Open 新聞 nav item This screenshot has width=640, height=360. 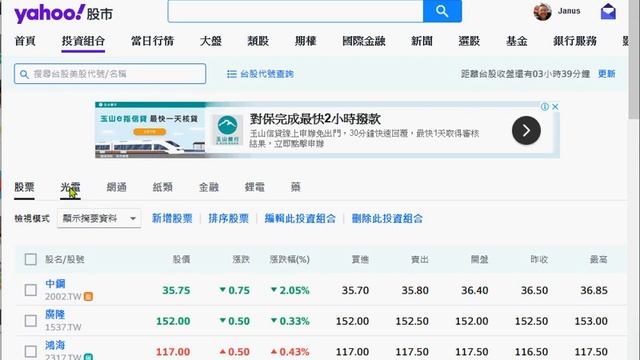(x=422, y=41)
